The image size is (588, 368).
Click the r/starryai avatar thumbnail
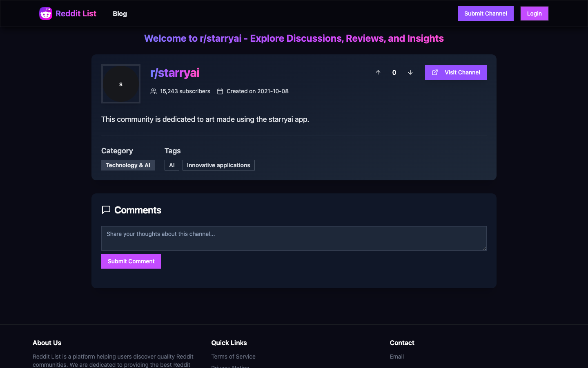click(121, 84)
